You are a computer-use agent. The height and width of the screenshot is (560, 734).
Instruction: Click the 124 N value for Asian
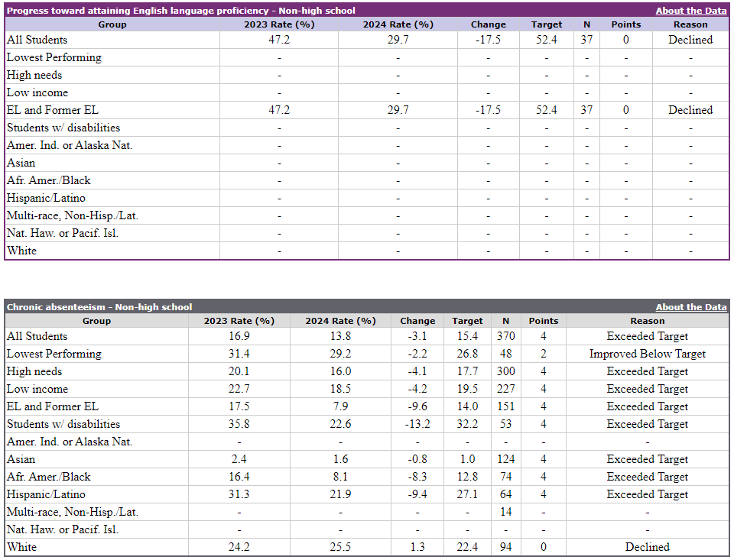pyautogui.click(x=505, y=459)
